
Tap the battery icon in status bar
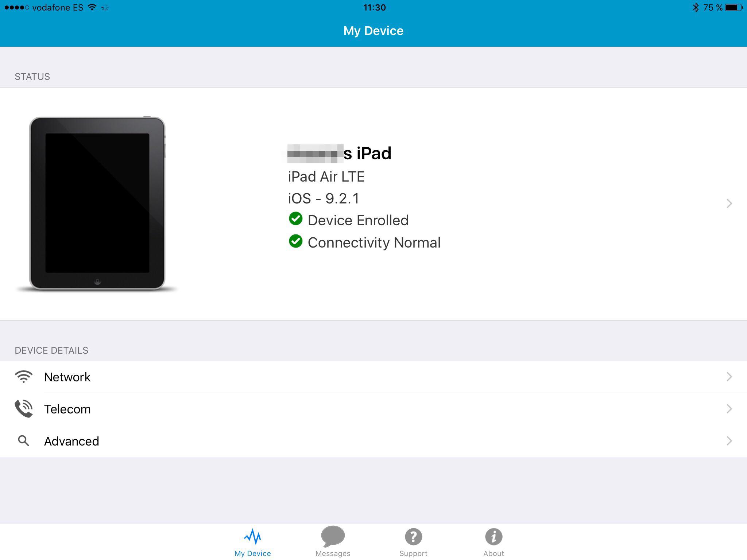coord(734,7)
